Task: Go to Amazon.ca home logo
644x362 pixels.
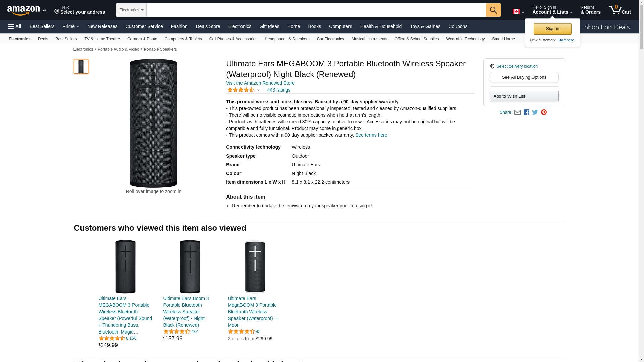Action: click(26, 10)
